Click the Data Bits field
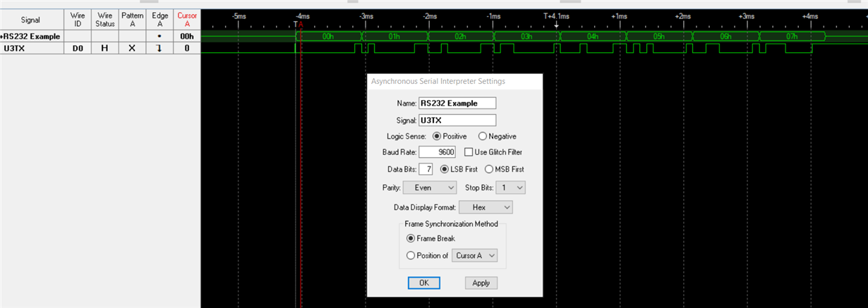The image size is (868, 308). coord(426,169)
